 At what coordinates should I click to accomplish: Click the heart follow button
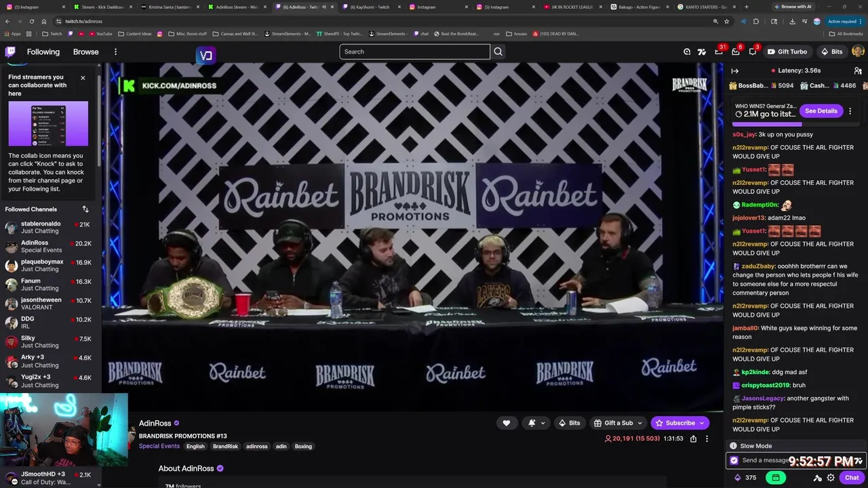pyautogui.click(x=506, y=423)
